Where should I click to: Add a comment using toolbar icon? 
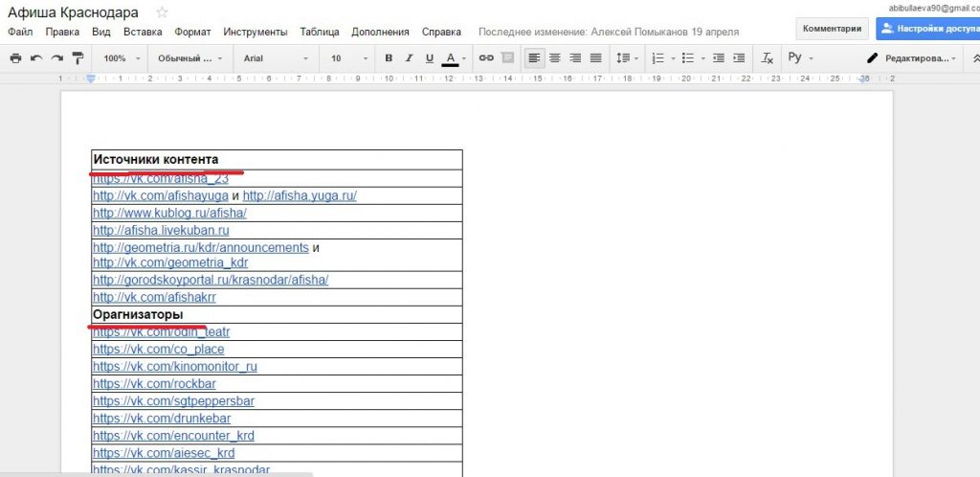pos(508,58)
